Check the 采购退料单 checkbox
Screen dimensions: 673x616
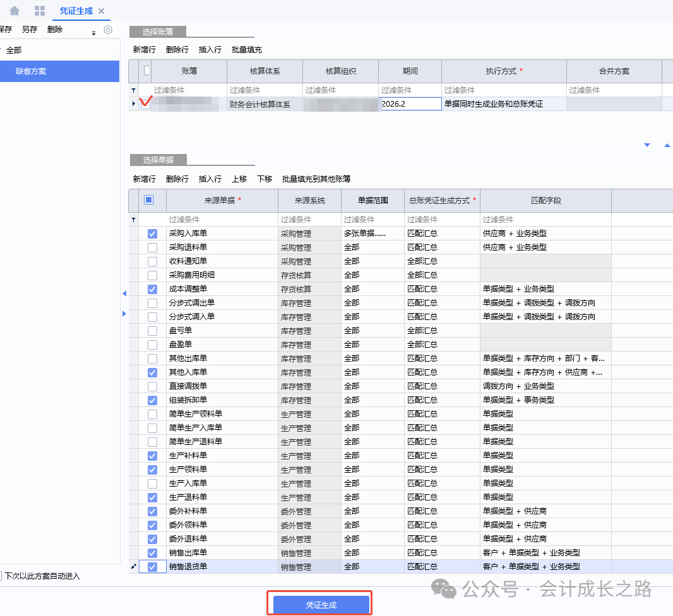[152, 247]
